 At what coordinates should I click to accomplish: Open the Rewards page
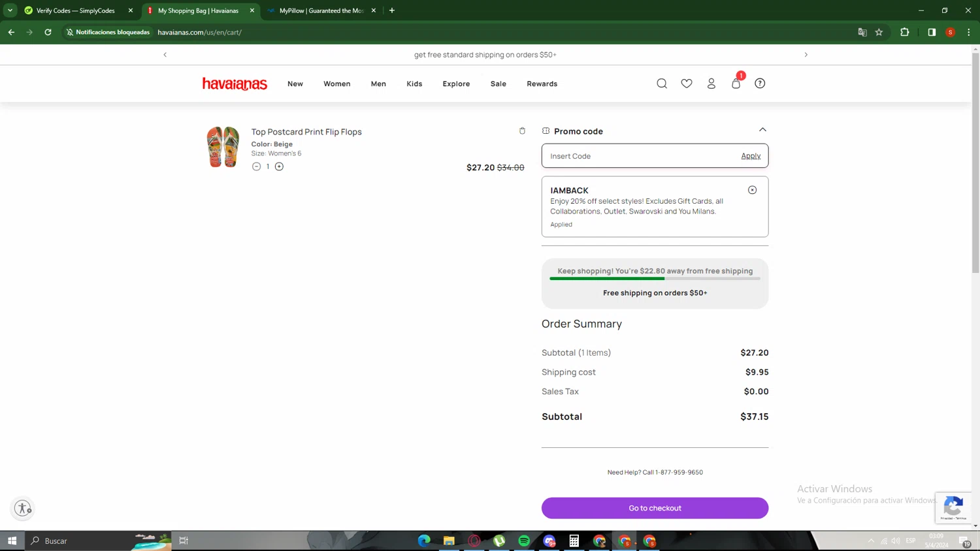click(x=542, y=84)
